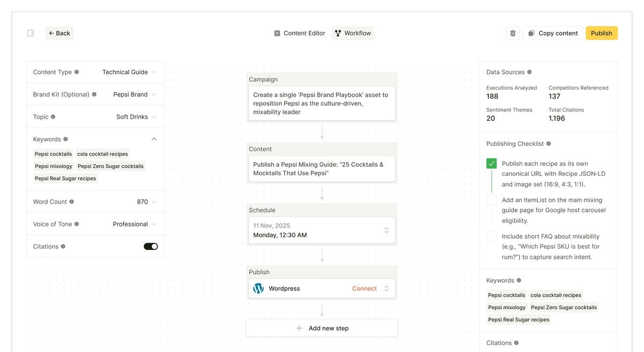This screenshot has width=644, height=352.
Task: Click the trash delete icon
Action: (x=513, y=33)
